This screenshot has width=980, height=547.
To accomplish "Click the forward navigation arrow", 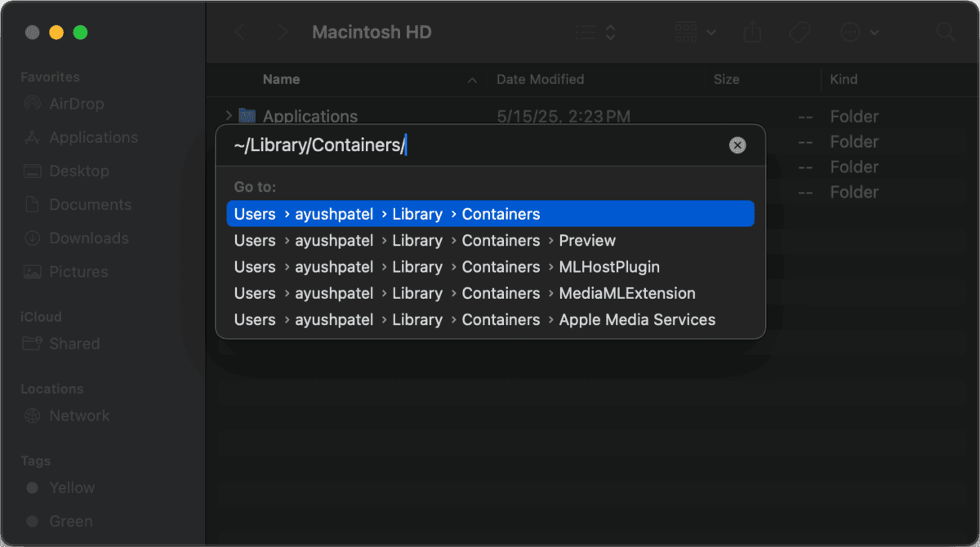I will [283, 33].
